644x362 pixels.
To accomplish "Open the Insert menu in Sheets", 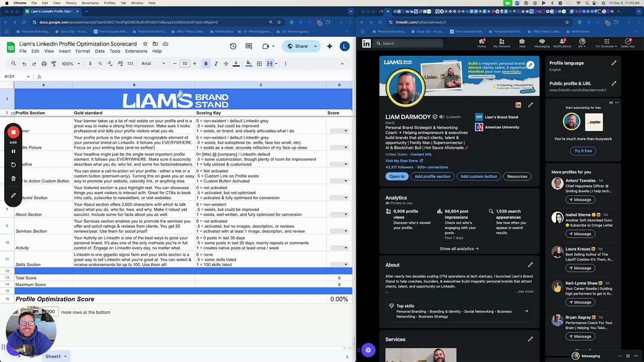I will click(x=64, y=51).
